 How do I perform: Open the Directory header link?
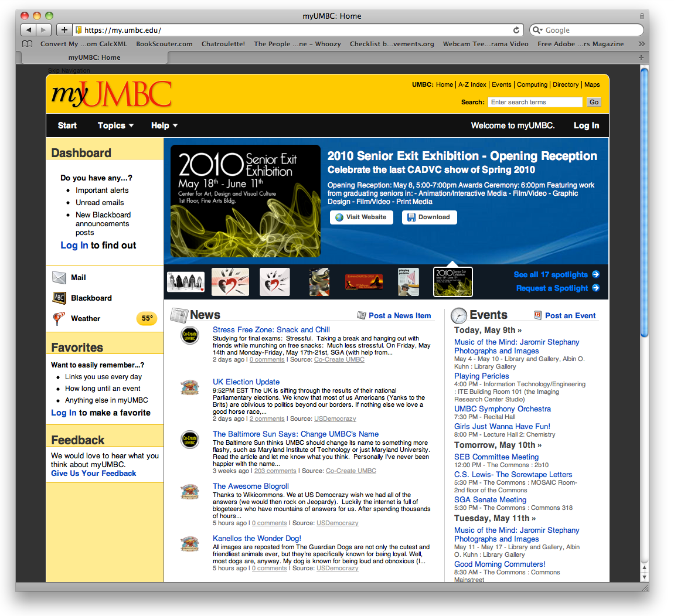point(566,84)
